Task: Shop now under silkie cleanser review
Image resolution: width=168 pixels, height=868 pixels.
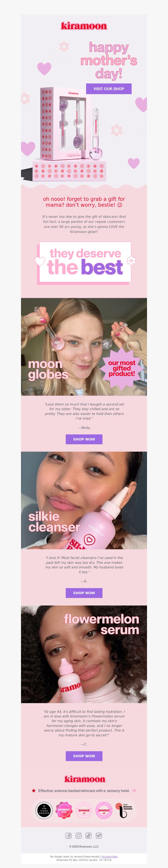Action: click(x=84, y=593)
